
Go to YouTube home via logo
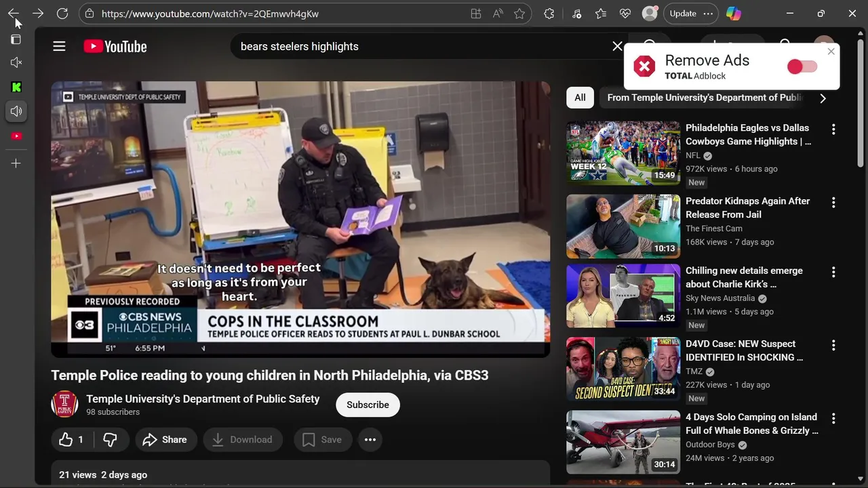point(115,46)
